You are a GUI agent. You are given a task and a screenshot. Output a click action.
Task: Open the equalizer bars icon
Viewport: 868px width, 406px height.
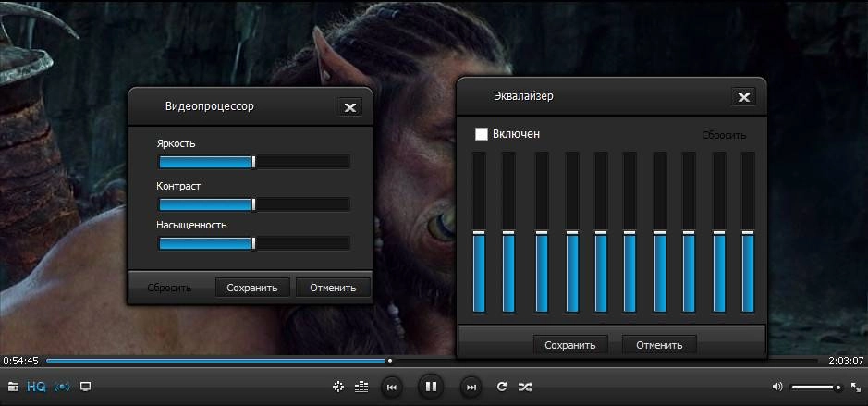[361, 387]
